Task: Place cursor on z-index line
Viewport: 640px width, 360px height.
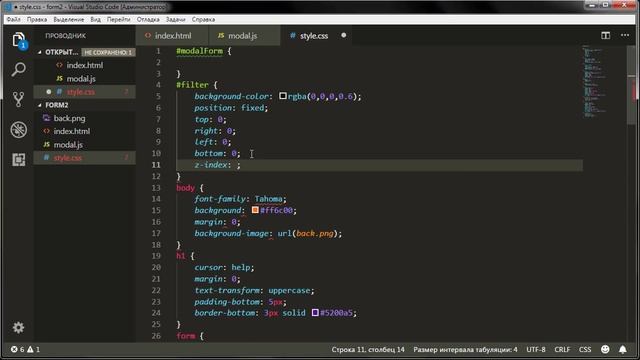Action: [380, 165]
